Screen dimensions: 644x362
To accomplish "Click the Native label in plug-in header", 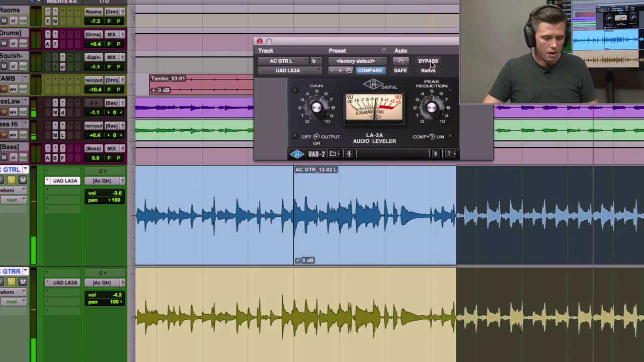I will (x=428, y=70).
